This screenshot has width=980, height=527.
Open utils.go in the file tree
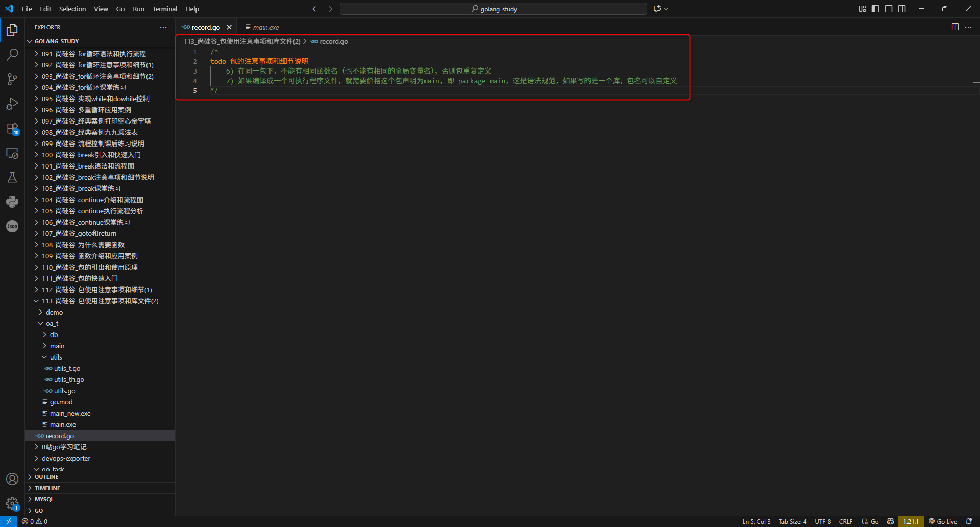[x=100, y=391]
